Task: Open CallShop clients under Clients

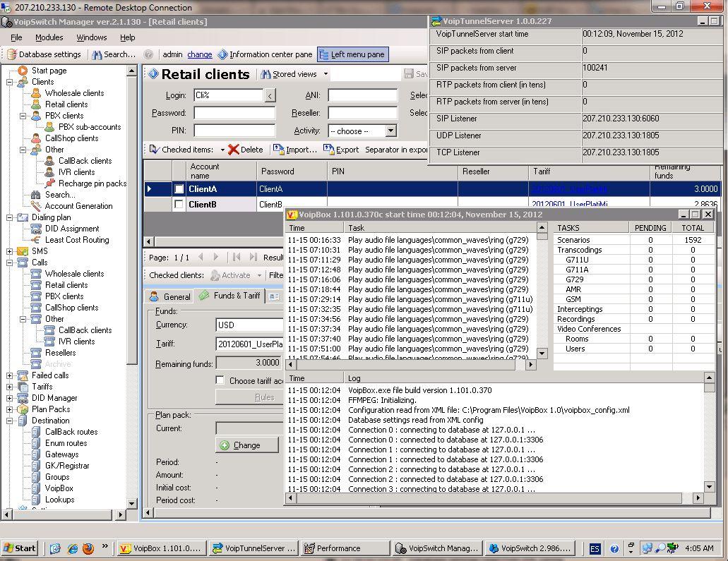Action: coord(71,138)
